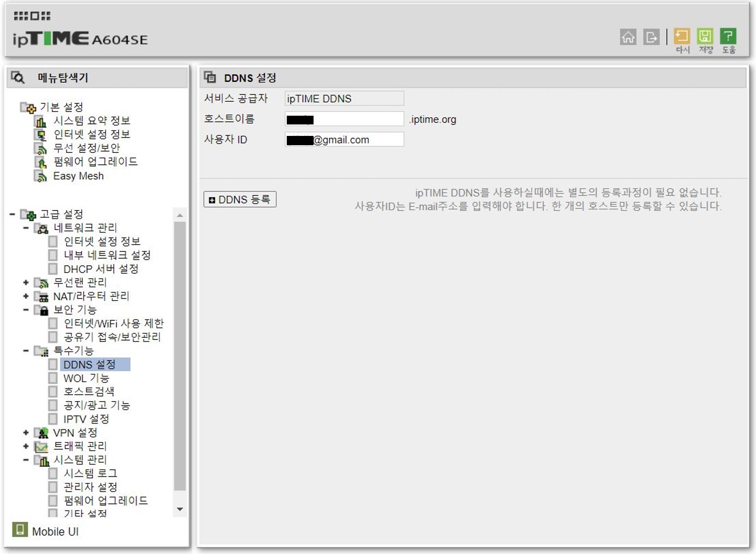Click the 호스트이름 input field
The width and height of the screenshot is (756, 554).
point(344,119)
